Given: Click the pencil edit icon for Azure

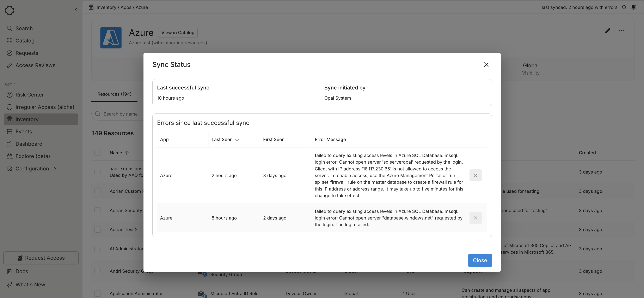Looking at the screenshot, I should (607, 31).
